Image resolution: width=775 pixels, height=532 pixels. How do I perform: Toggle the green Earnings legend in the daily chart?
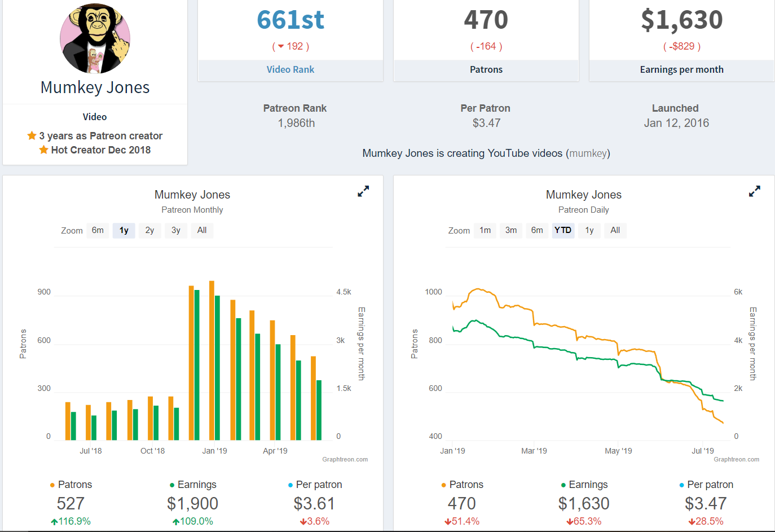584,485
